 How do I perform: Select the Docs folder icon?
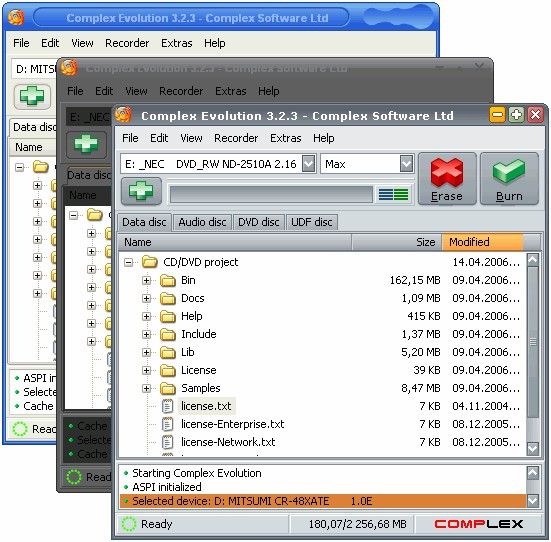click(x=168, y=298)
